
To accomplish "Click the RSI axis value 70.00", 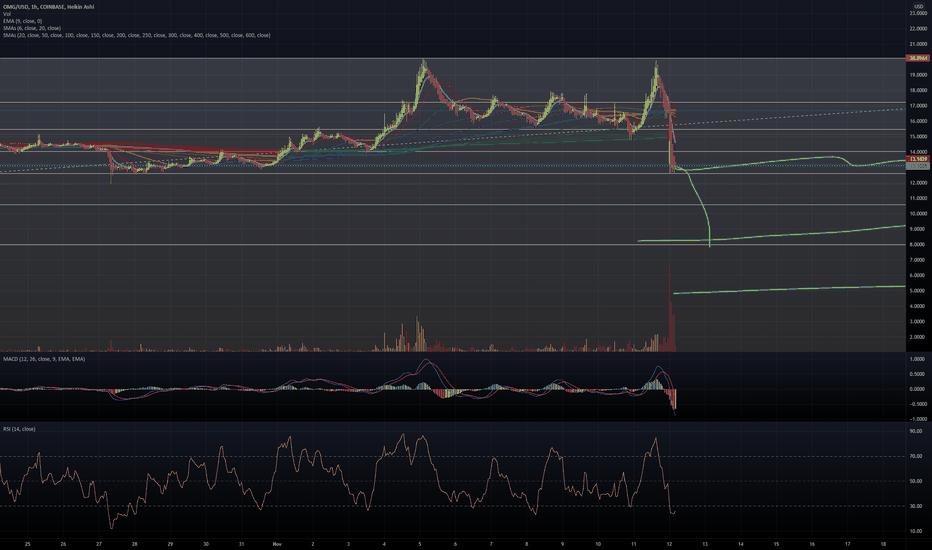I will (916, 456).
